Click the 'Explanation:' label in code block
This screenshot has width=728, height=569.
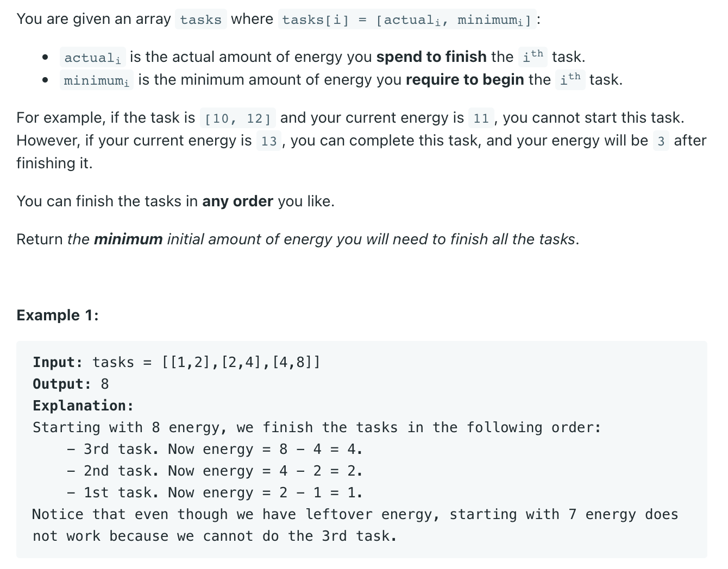click(x=83, y=406)
